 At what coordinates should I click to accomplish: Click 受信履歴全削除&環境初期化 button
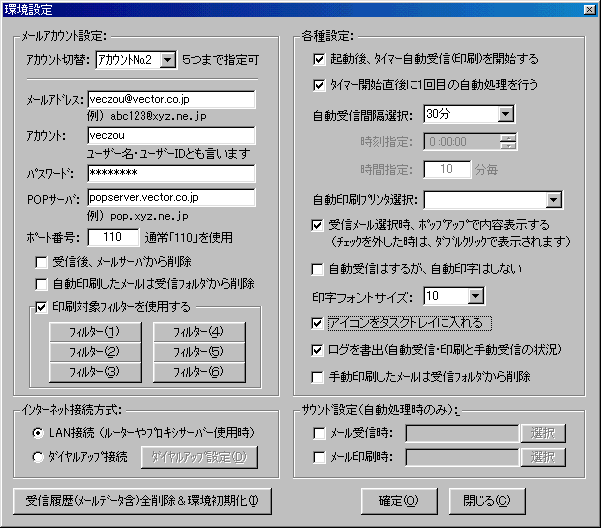(x=142, y=501)
